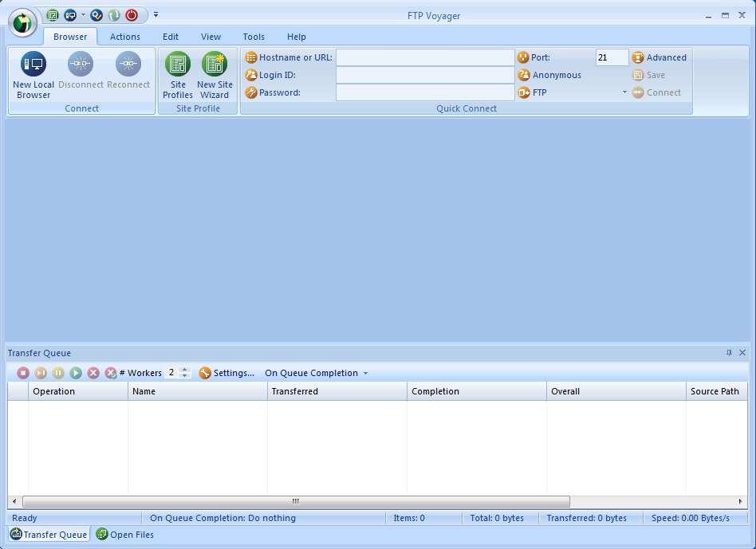Switch to the Actions ribbon tab
The height and width of the screenshot is (549, 756).
(x=125, y=37)
